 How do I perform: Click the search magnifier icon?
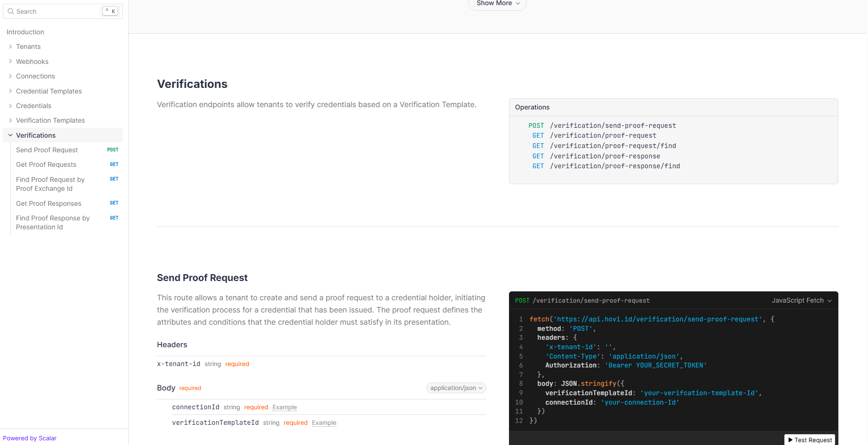(11, 11)
